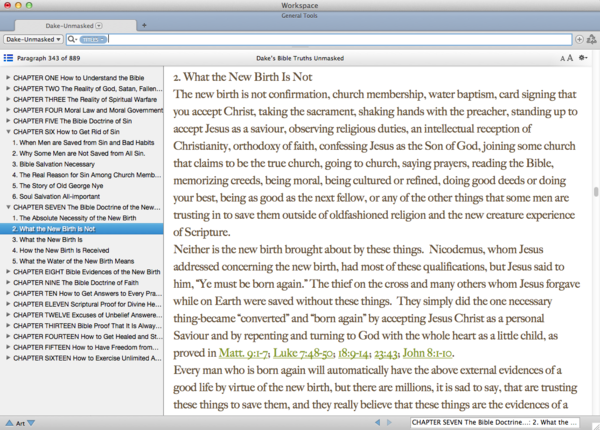Open the Titles search field selector
Viewport: 600px width, 430px height.
click(x=93, y=39)
